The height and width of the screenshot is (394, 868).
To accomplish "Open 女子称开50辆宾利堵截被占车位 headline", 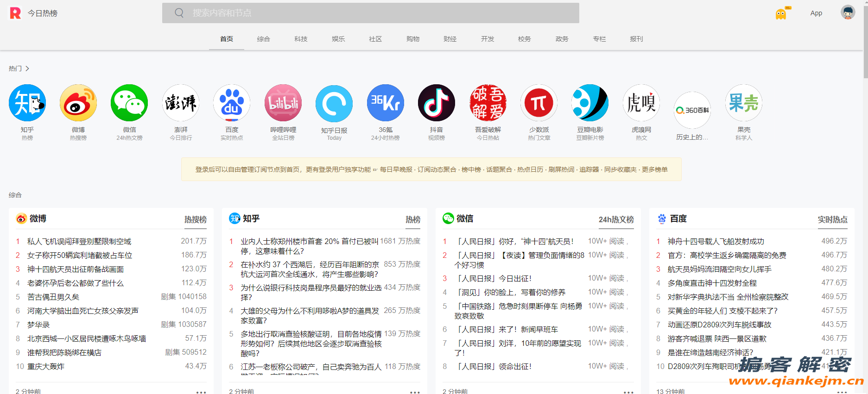I will (80, 255).
